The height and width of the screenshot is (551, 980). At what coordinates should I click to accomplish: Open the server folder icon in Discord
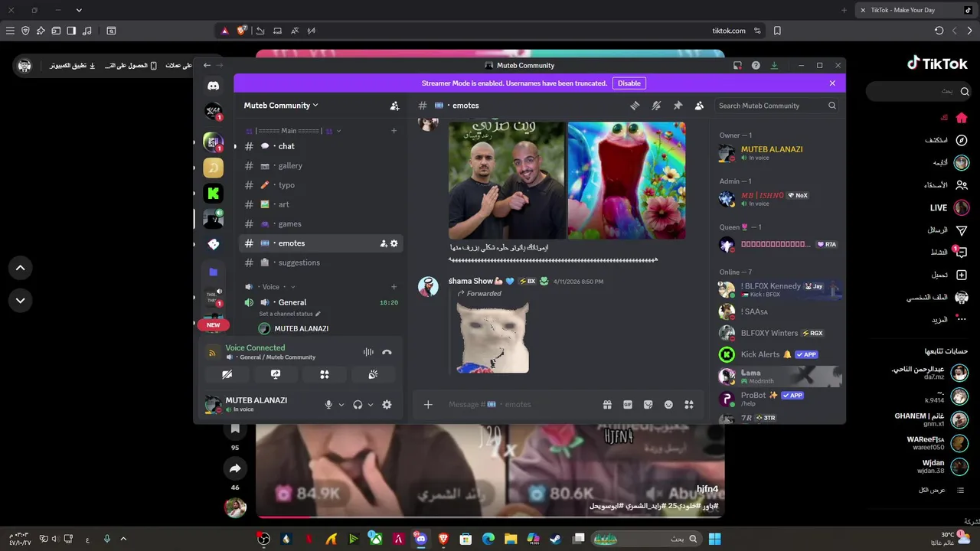(x=213, y=272)
